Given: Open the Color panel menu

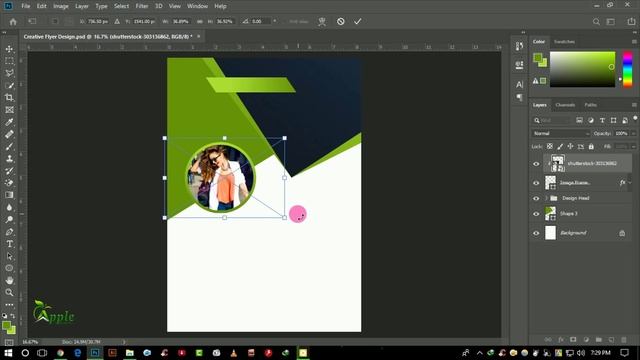Looking at the screenshot, I should point(634,42).
